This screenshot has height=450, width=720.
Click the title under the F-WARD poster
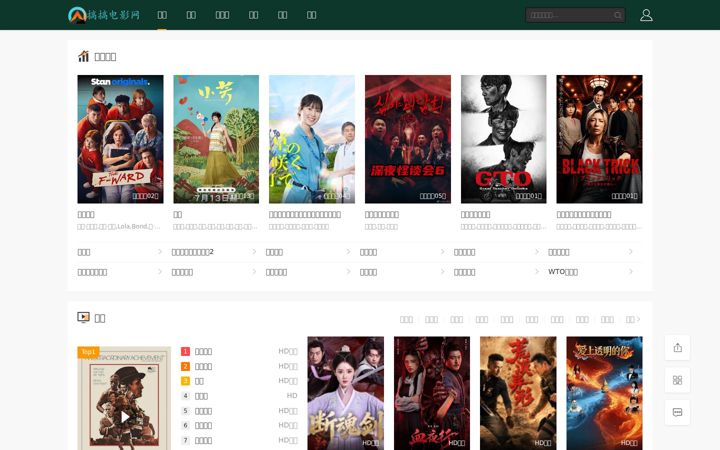(x=86, y=214)
